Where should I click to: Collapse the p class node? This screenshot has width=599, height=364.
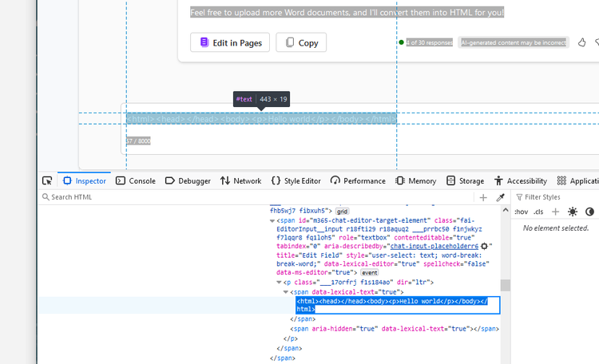(x=279, y=283)
